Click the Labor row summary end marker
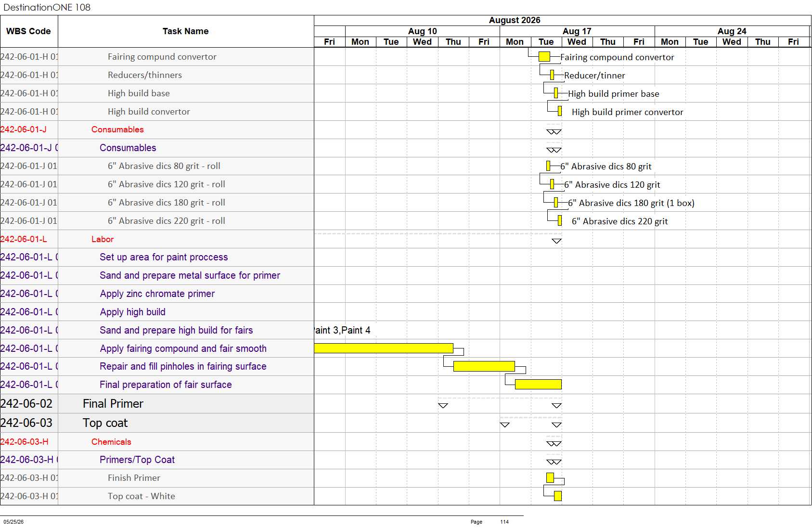This screenshot has height=528, width=812. (557, 241)
